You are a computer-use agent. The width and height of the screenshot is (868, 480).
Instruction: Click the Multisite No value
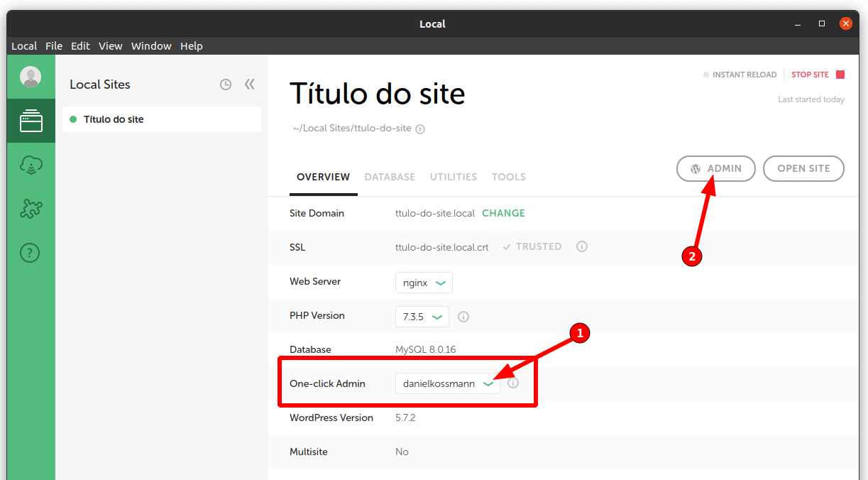[402, 452]
